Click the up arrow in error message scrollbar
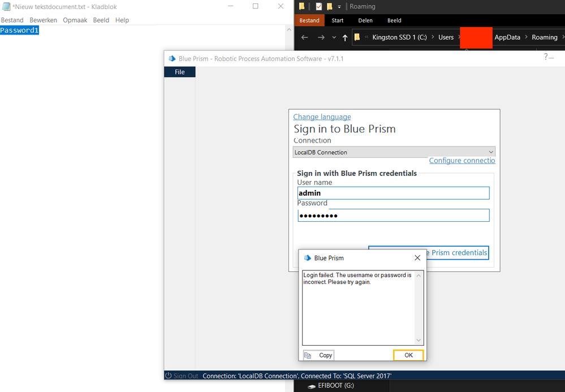The height and width of the screenshot is (392, 565). [419, 275]
